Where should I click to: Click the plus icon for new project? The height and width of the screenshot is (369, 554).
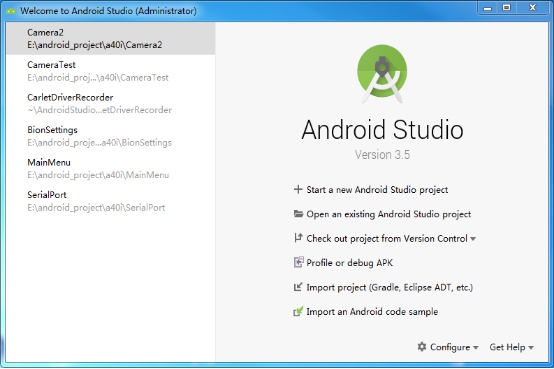(298, 189)
